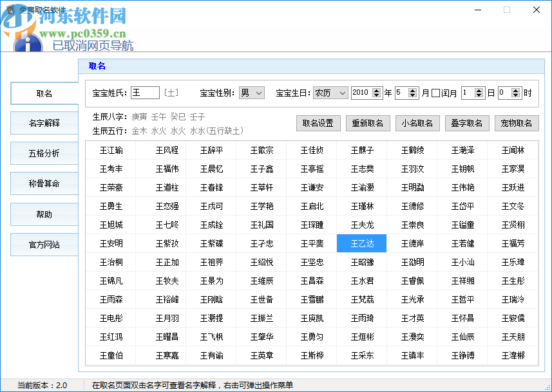This screenshot has height=392, width=552.
Task: Click the 帮助 help button
Action: [x=43, y=214]
